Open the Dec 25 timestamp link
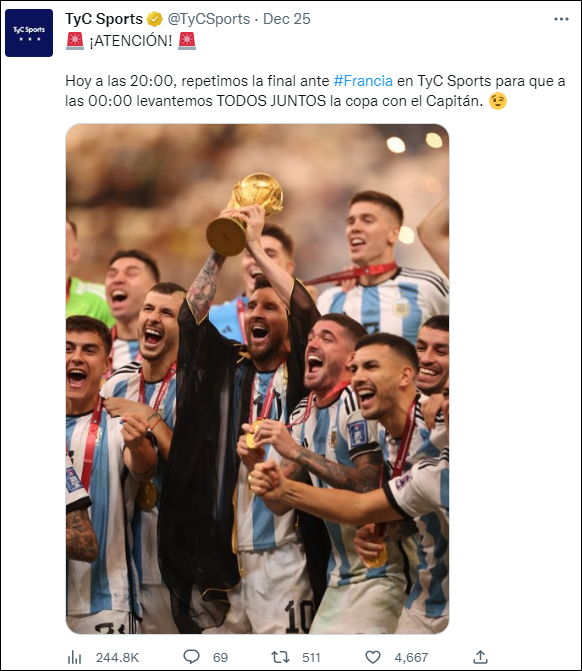The image size is (582, 671). [x=287, y=19]
